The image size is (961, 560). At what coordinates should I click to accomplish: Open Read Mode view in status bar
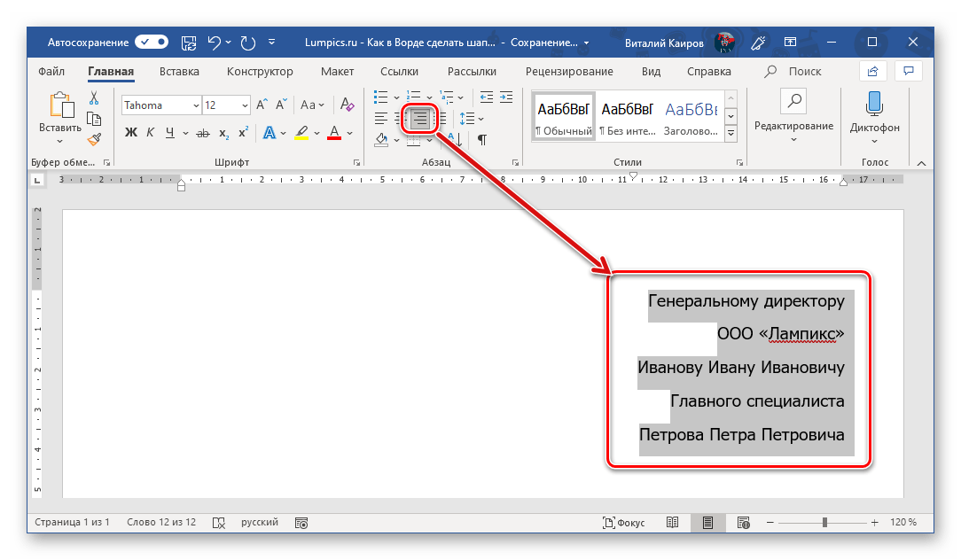673,523
